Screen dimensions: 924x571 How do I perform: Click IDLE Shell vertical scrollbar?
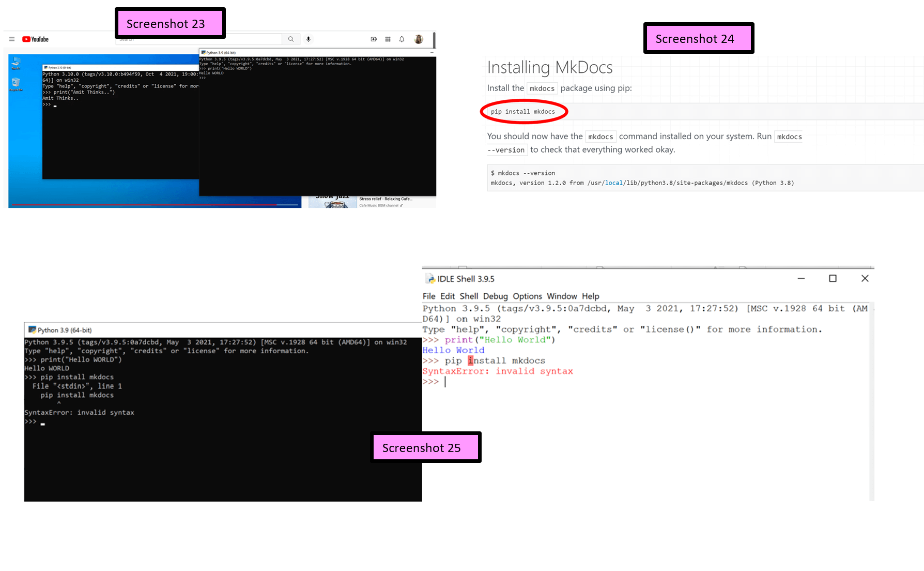click(x=872, y=401)
